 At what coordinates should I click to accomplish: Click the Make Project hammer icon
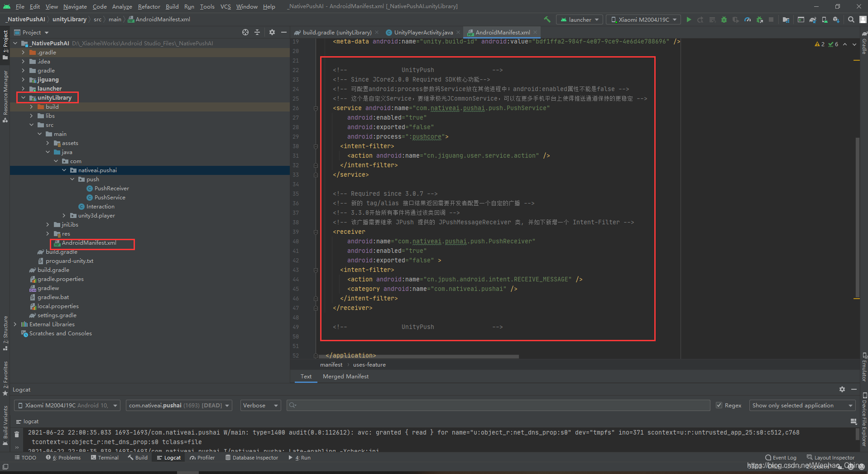point(547,19)
